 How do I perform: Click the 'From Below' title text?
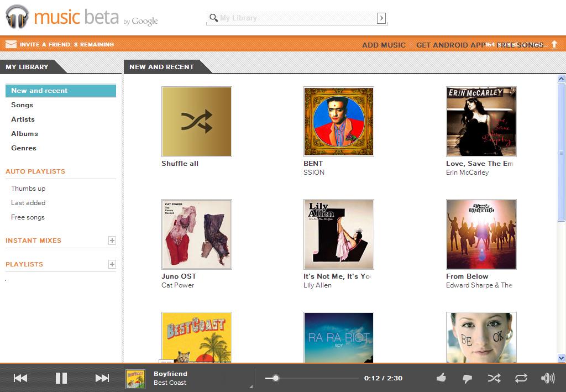(x=467, y=276)
